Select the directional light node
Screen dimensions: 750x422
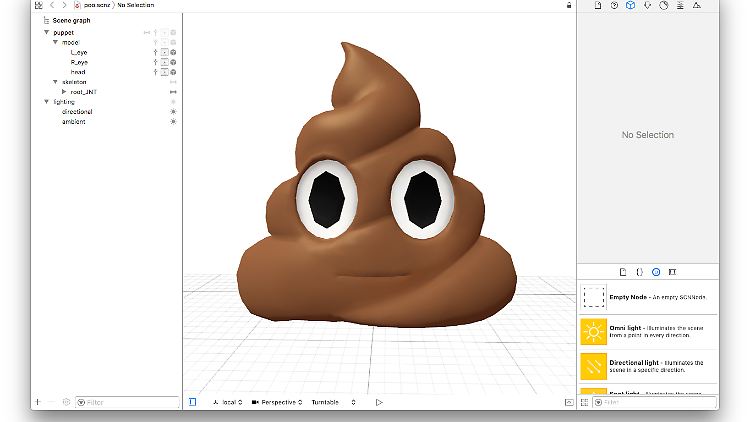click(76, 112)
